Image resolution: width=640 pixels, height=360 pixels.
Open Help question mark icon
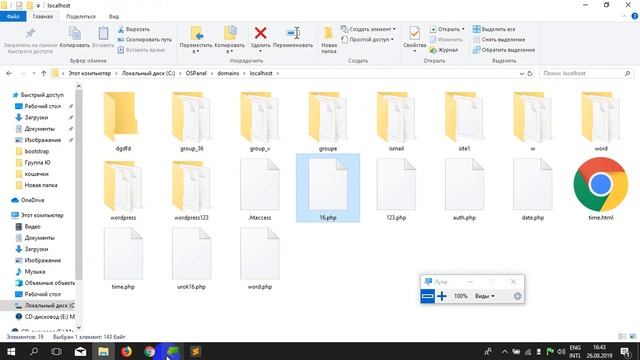pyautogui.click(x=635, y=16)
